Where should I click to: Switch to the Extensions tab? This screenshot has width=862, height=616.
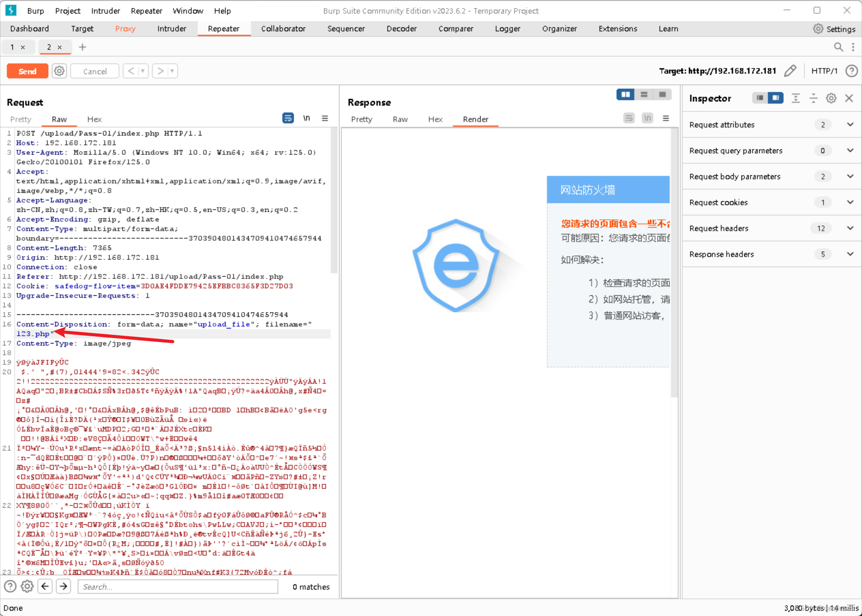(617, 29)
